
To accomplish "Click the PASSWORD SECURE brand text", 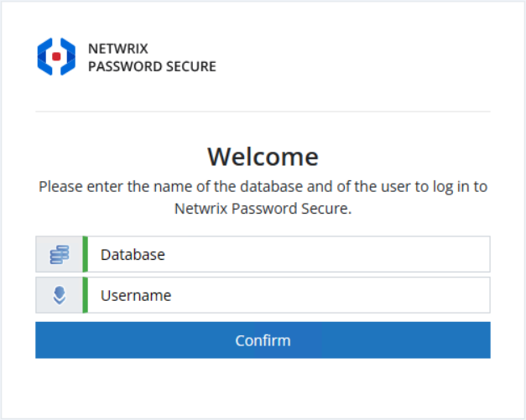I will click(x=152, y=66).
